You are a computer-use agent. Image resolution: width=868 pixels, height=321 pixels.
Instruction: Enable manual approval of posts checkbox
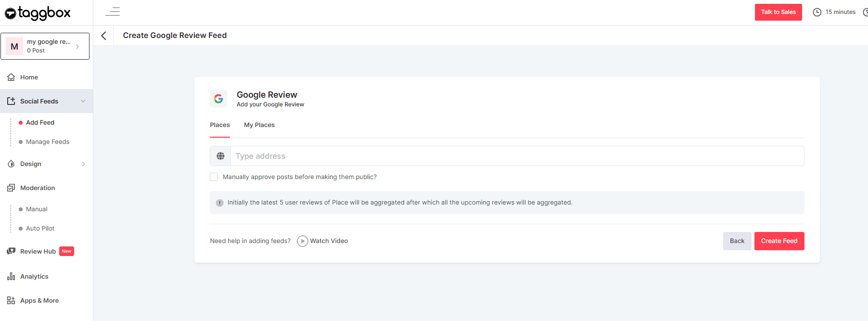point(214,177)
